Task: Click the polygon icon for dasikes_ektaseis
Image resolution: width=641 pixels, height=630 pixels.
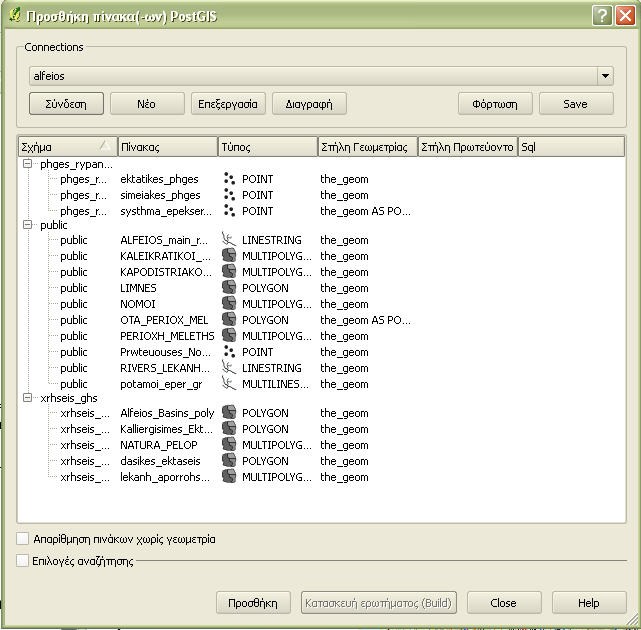Action: tap(229, 460)
